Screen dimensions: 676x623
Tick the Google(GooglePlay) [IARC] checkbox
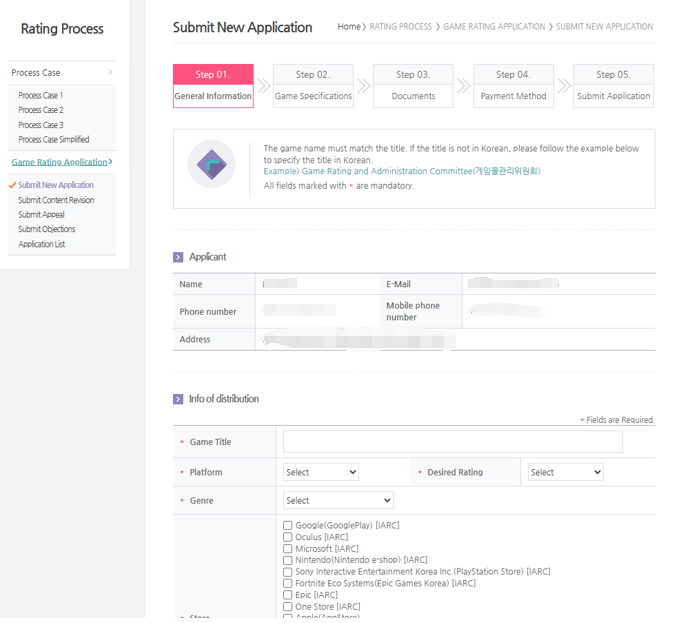pos(288,525)
